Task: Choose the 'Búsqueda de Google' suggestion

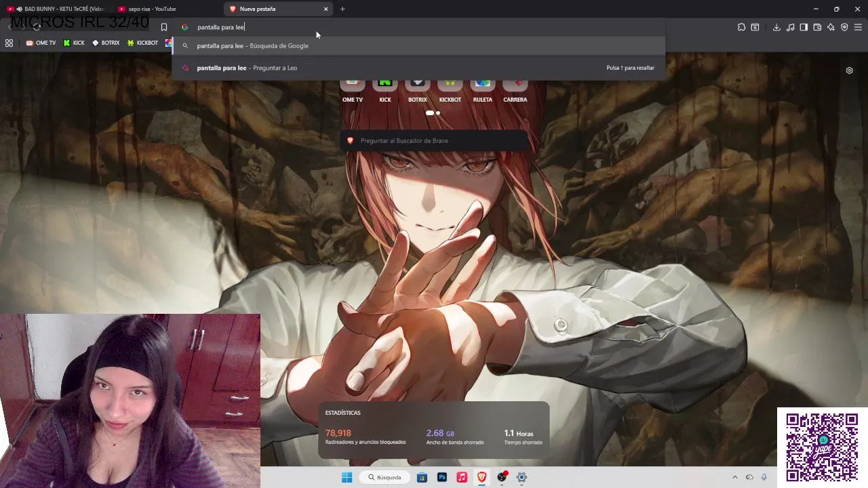Action: pyautogui.click(x=418, y=45)
